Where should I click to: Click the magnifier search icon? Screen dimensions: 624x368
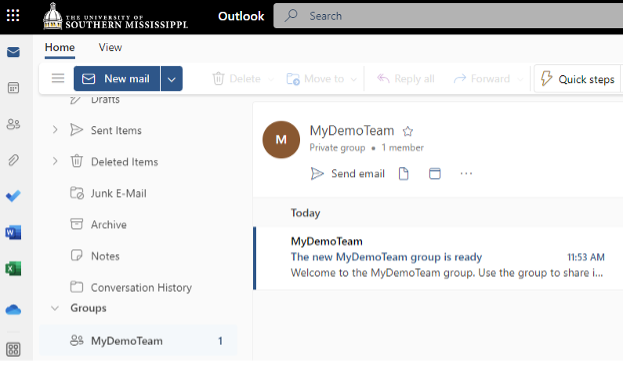tap(291, 16)
